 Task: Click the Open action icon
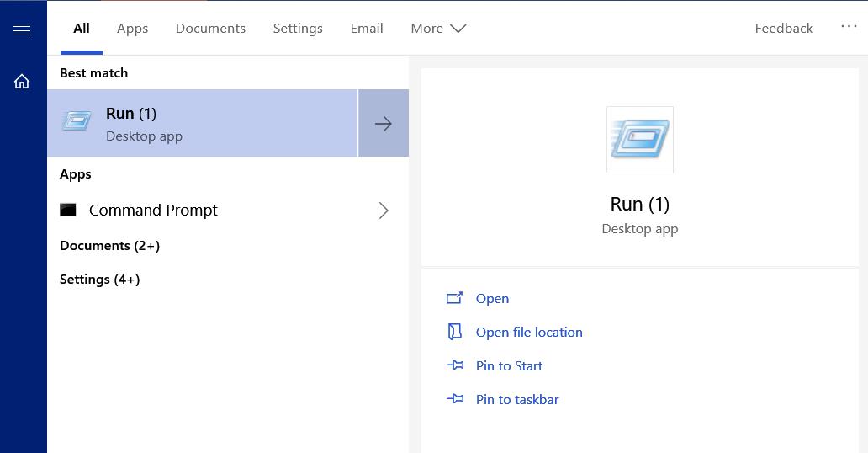click(x=454, y=298)
